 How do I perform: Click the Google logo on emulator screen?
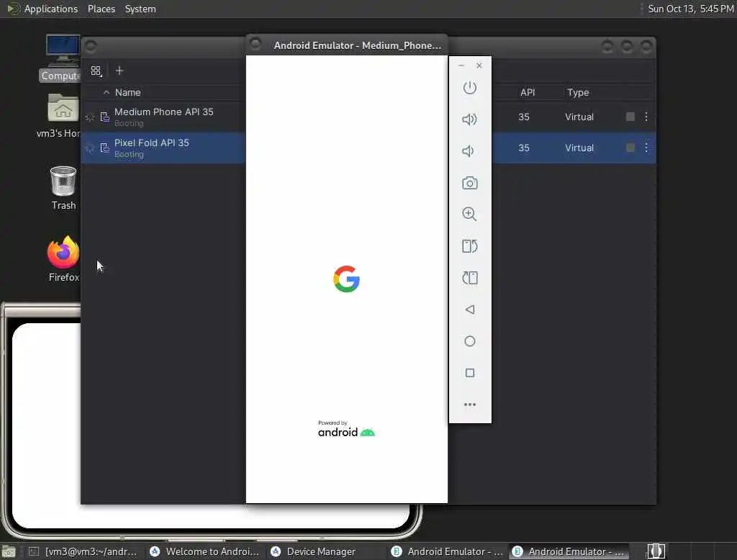(x=347, y=279)
